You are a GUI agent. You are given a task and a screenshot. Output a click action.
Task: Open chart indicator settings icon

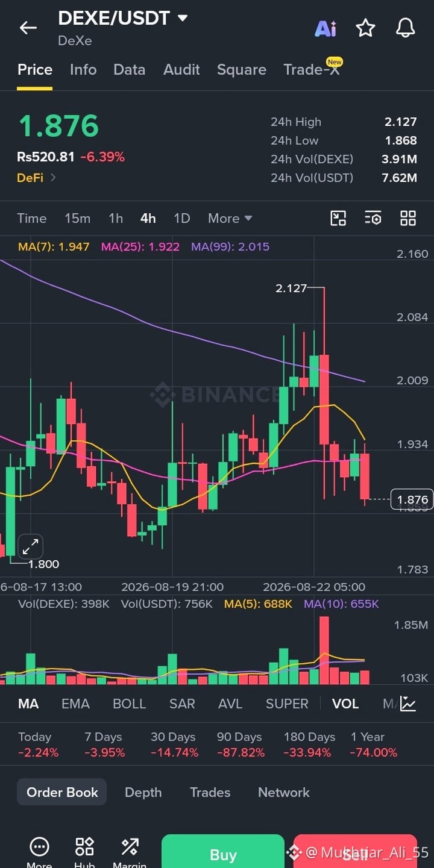tap(373, 218)
